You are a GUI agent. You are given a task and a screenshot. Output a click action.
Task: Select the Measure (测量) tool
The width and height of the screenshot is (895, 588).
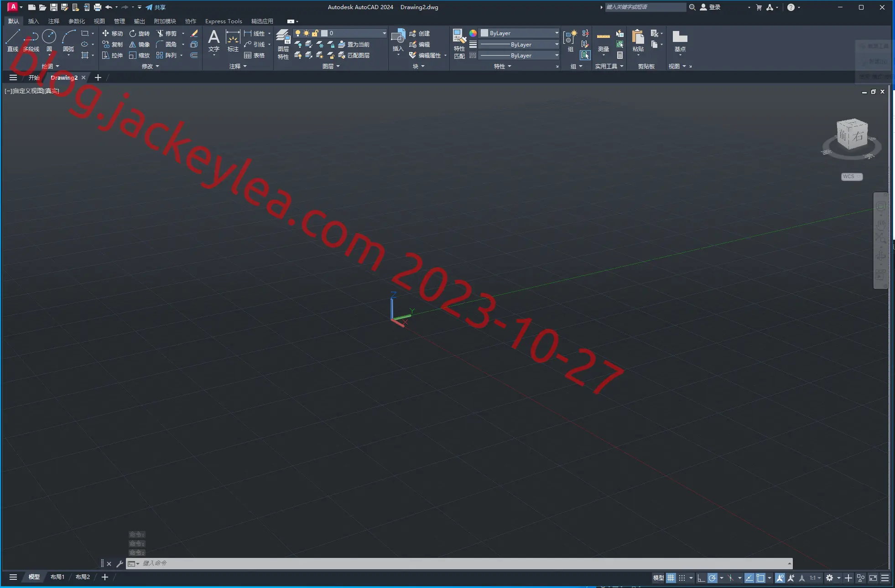tap(603, 42)
